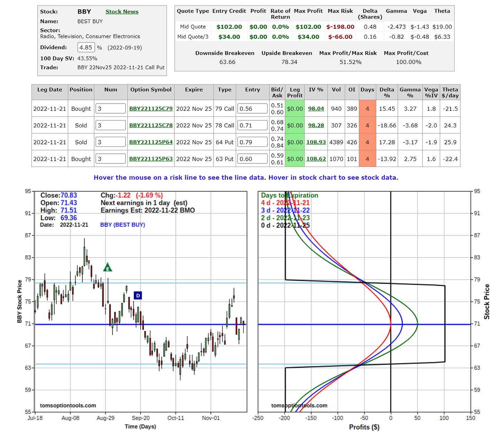This screenshot has width=504, height=445.
Task: Click the Close price 70.83 on chart
Action: [69, 195]
